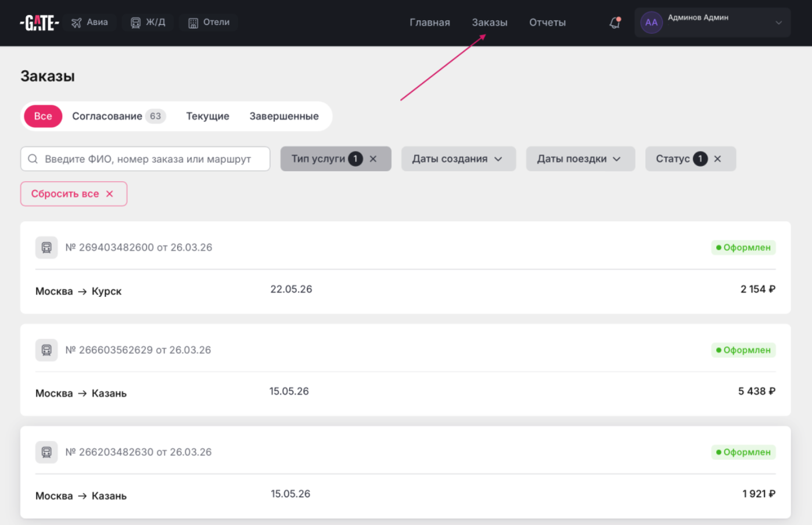Click train icon of order 266603562629

(x=46, y=350)
